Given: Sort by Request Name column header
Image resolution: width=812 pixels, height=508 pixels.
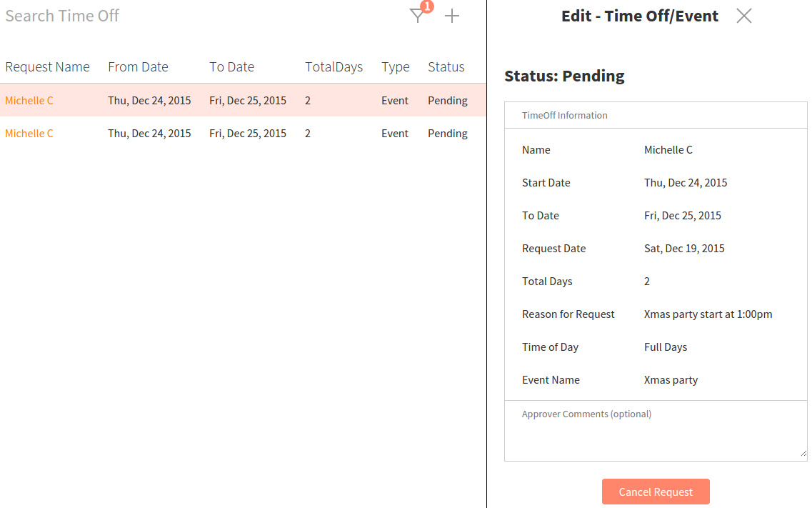Looking at the screenshot, I should (x=47, y=67).
